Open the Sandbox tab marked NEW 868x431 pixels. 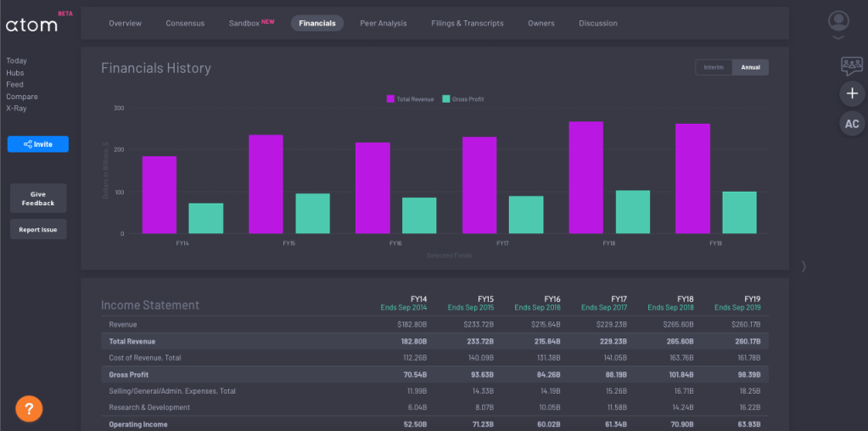pyautogui.click(x=251, y=23)
